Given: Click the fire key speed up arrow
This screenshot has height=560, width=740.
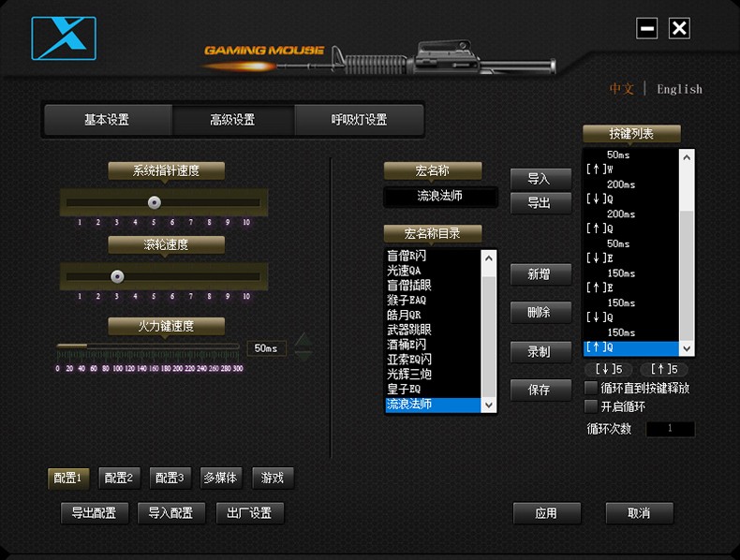Looking at the screenshot, I should pyautogui.click(x=303, y=340).
